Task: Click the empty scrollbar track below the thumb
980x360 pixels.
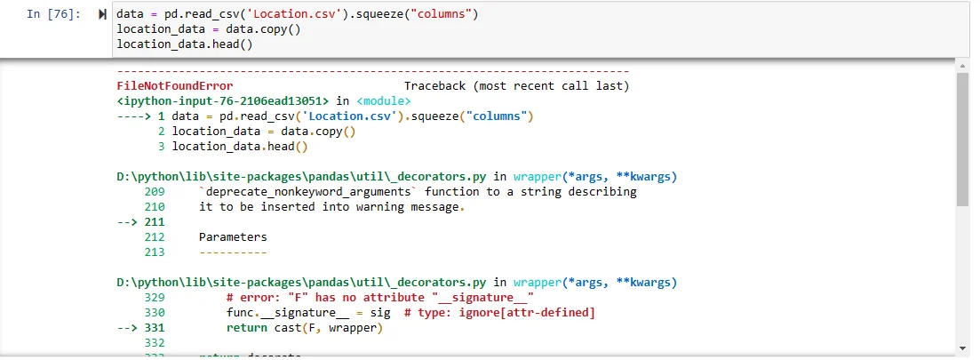Action: point(961,276)
